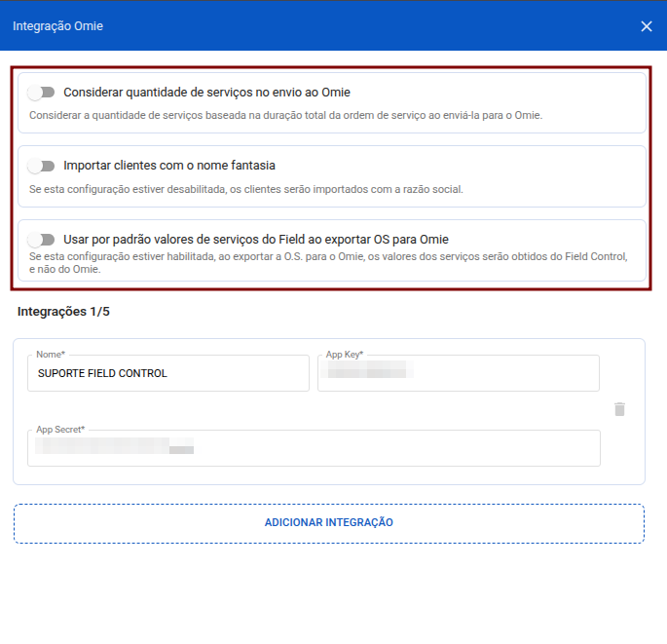Toggle Considerar quantidade de serviços no envio
Screen dimensions: 667x644
(x=41, y=93)
